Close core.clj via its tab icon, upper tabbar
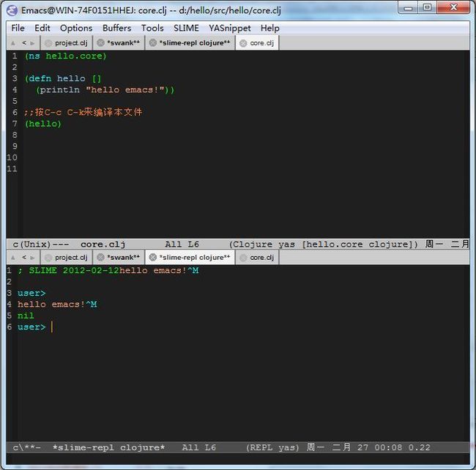This screenshot has height=470, width=476. (243, 43)
